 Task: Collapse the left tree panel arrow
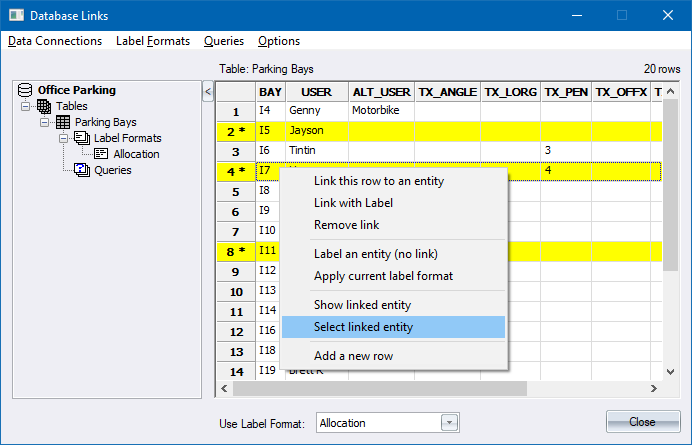208,92
